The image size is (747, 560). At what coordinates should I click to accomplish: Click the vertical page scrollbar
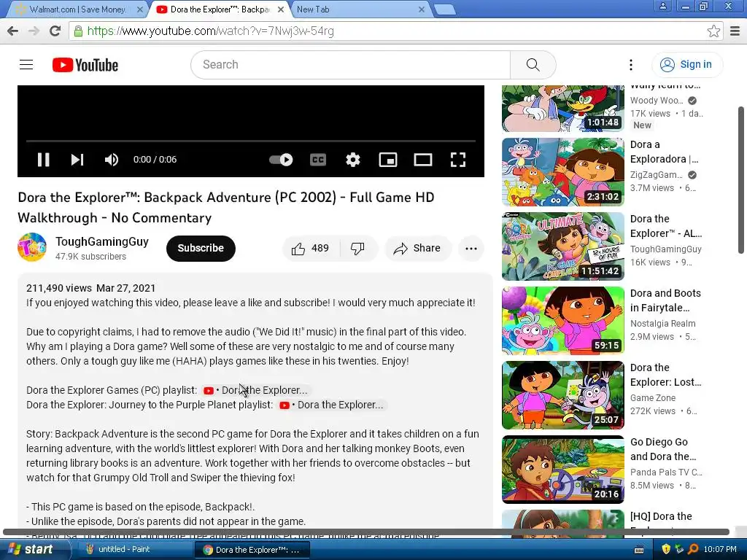pyautogui.click(x=741, y=180)
